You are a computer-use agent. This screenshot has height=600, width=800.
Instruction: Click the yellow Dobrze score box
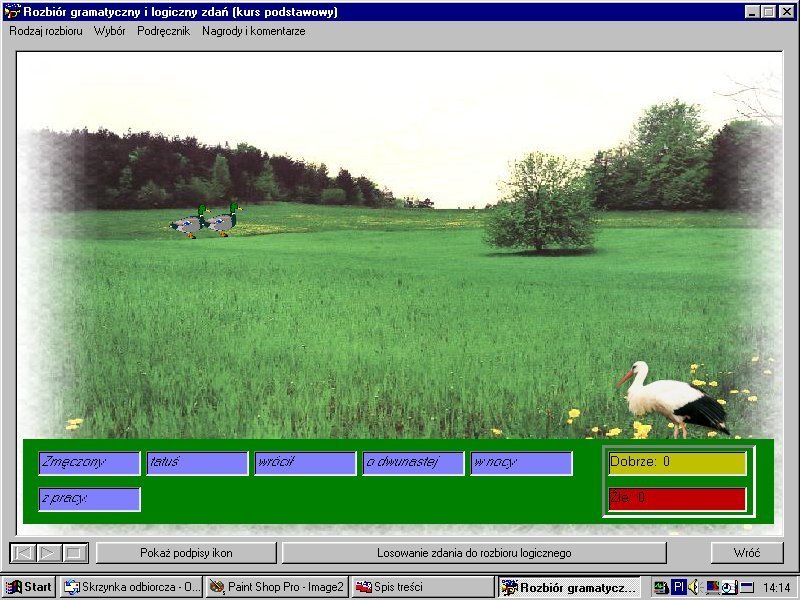click(677, 462)
